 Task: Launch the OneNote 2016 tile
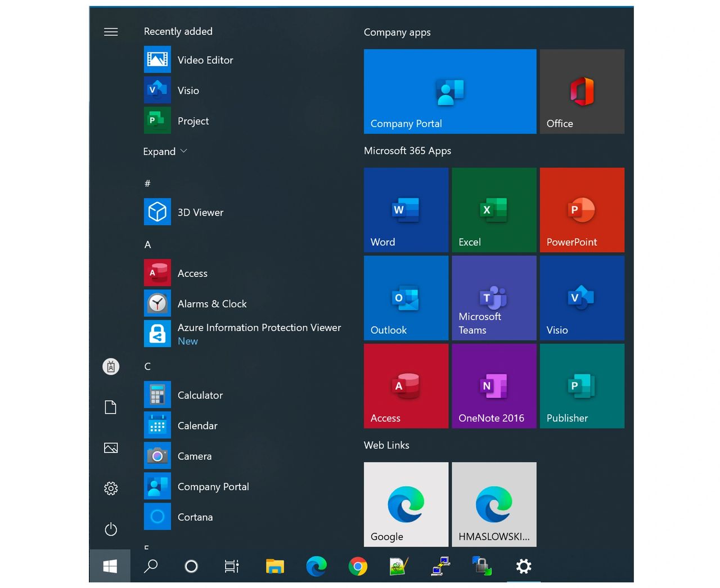493,385
